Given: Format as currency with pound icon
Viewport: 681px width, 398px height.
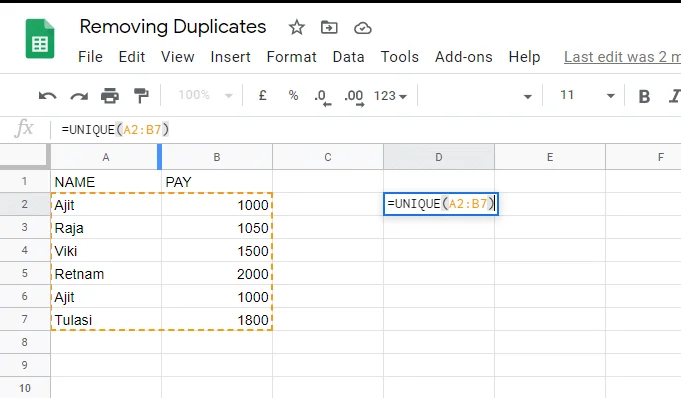Looking at the screenshot, I should tap(262, 95).
